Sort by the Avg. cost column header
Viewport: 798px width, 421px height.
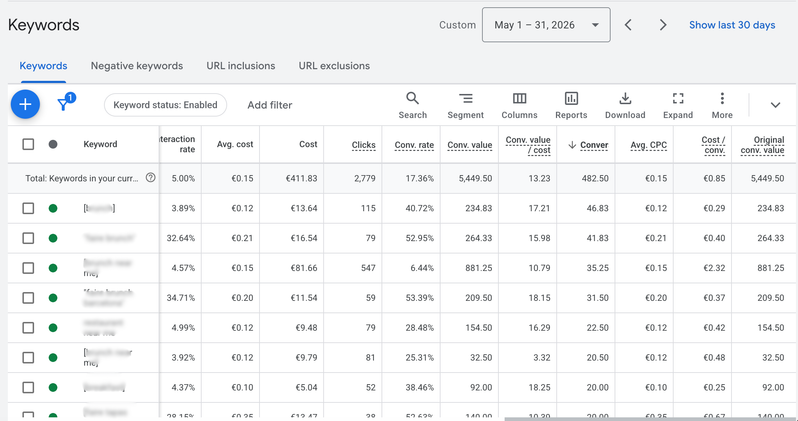coord(235,145)
